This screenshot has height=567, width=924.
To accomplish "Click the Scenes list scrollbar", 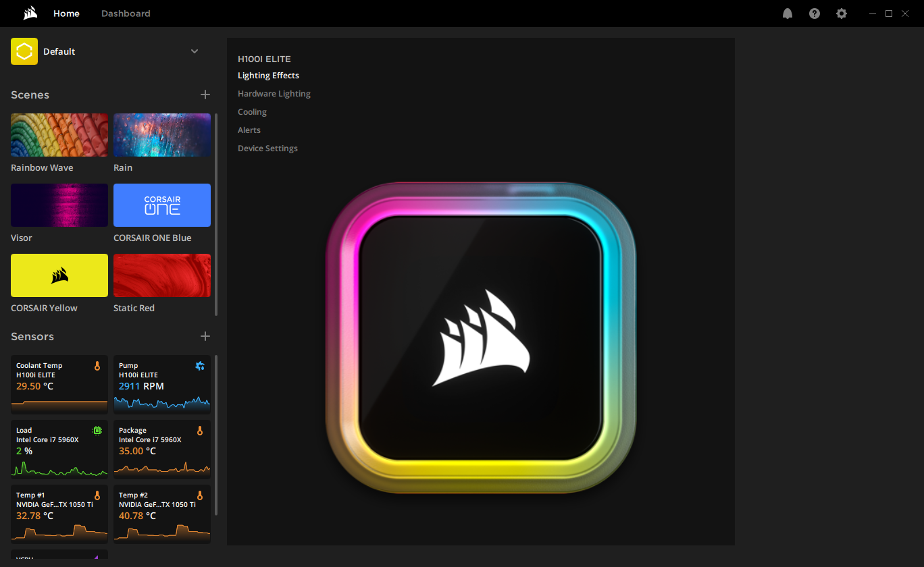I will point(216,214).
